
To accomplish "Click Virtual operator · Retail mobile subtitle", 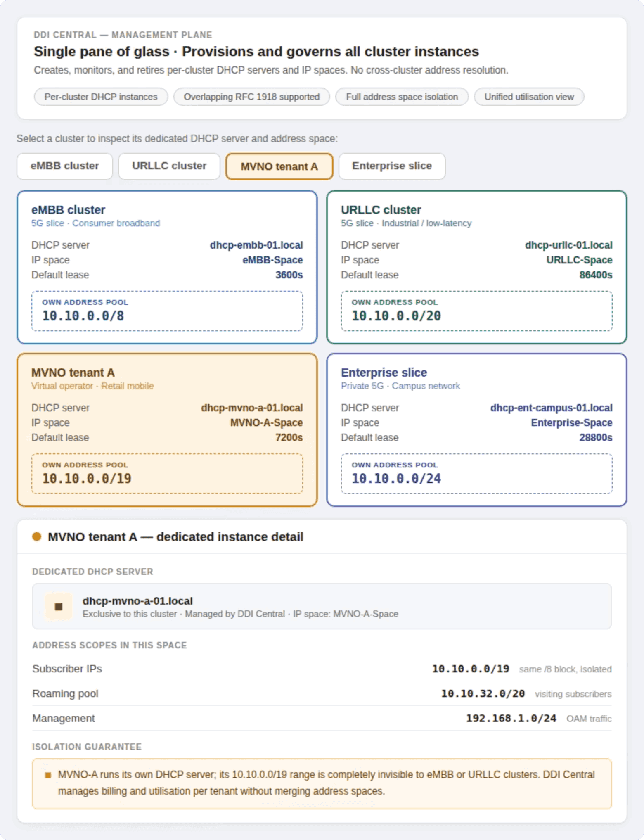I will point(92,386).
